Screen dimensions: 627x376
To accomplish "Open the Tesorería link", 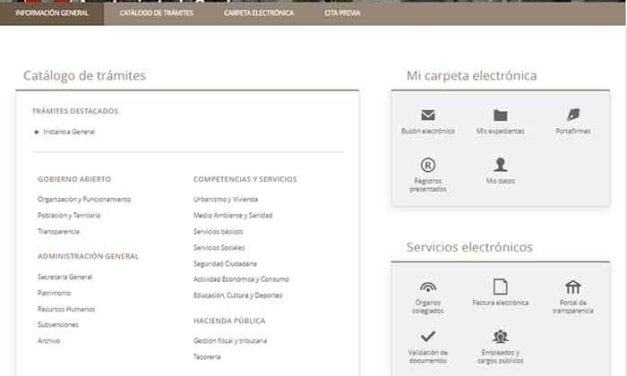I will coord(207,356).
